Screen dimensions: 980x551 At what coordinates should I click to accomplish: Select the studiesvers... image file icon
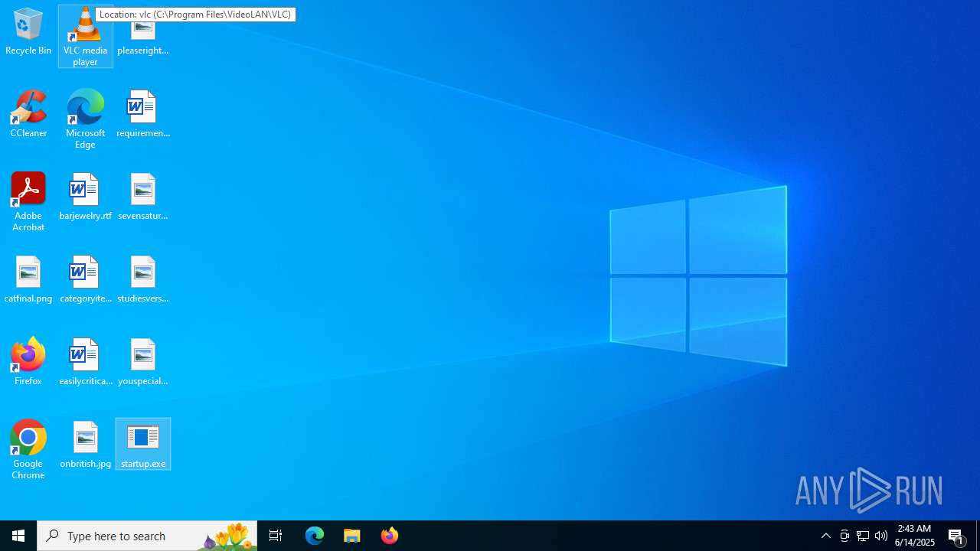[143, 280]
